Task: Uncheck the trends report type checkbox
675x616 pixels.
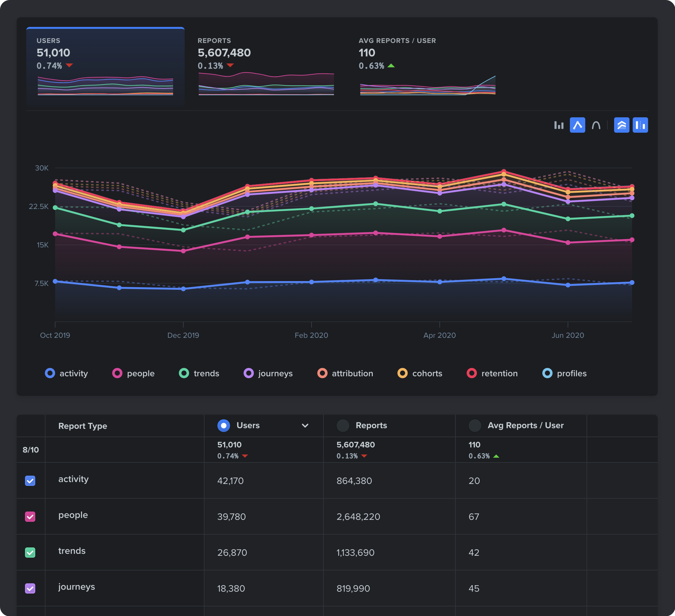Action: point(30,553)
